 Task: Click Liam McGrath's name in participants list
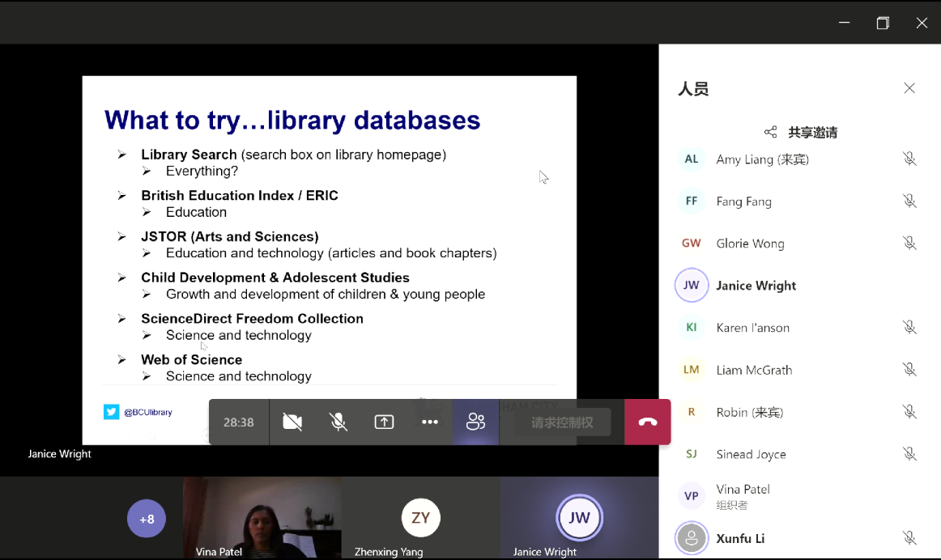point(755,370)
